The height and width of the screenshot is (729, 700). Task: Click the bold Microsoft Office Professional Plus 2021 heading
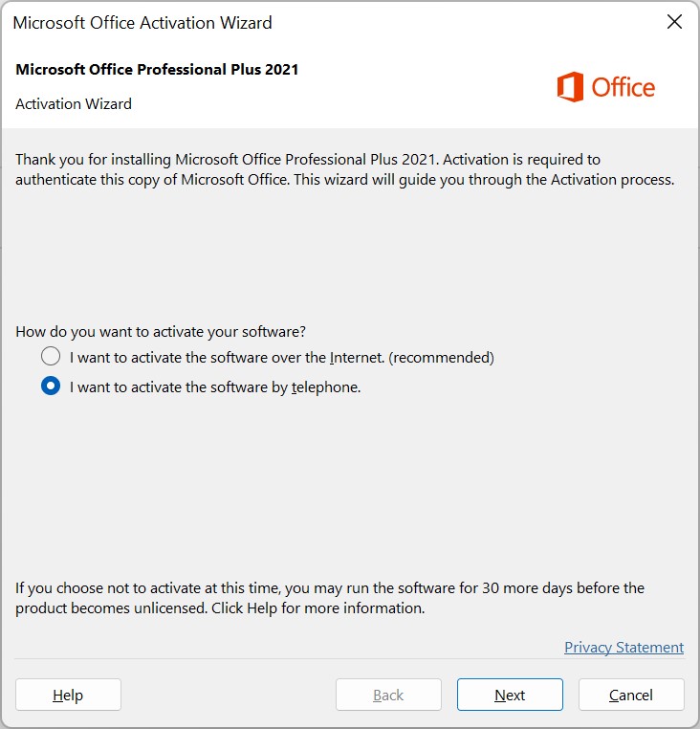click(x=157, y=69)
